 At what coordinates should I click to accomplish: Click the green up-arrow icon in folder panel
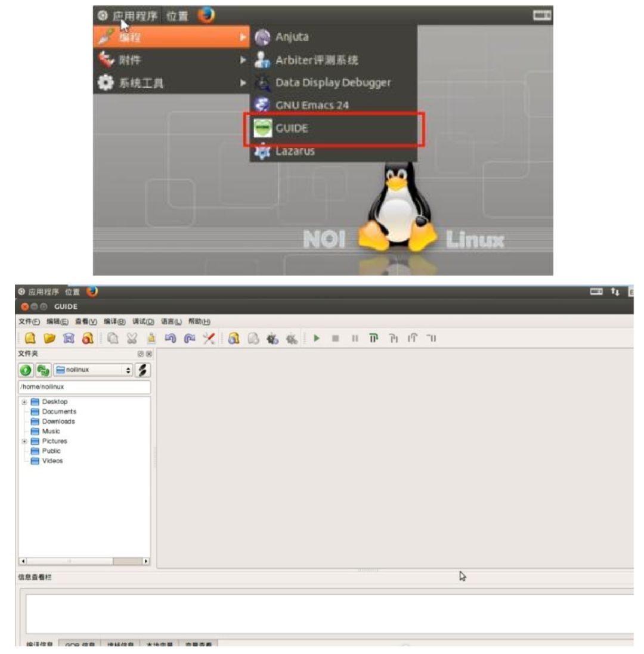pyautogui.click(x=26, y=370)
